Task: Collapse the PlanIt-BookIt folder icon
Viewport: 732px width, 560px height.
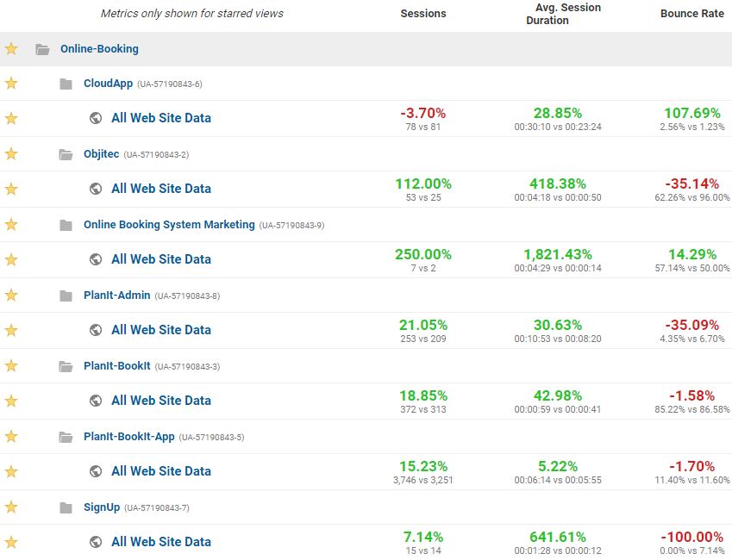Action: pos(66,366)
